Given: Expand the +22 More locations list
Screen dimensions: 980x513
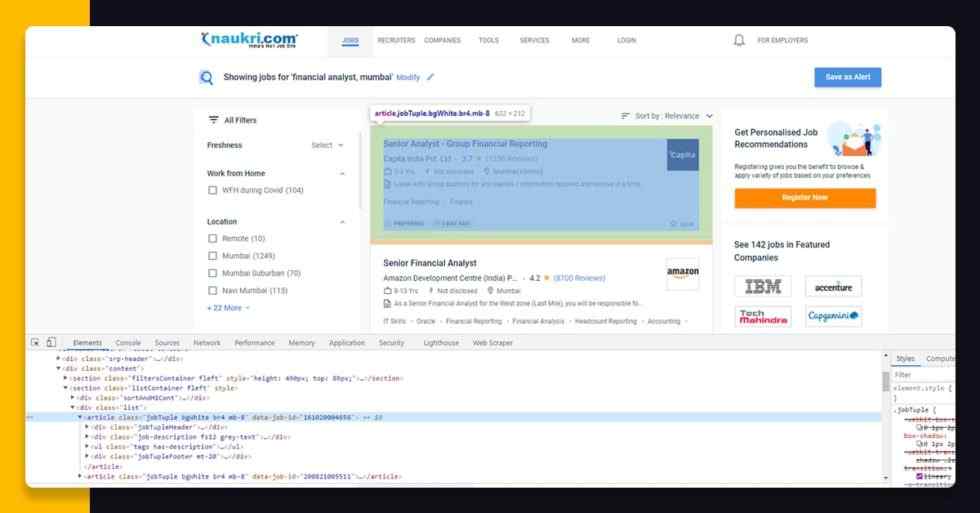Looking at the screenshot, I should point(229,308).
